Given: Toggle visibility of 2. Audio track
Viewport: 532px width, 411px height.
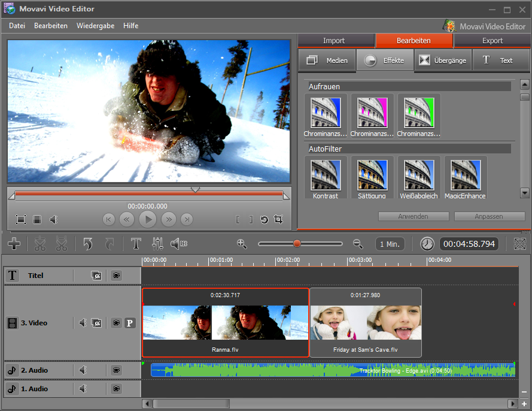Looking at the screenshot, I should (x=116, y=370).
